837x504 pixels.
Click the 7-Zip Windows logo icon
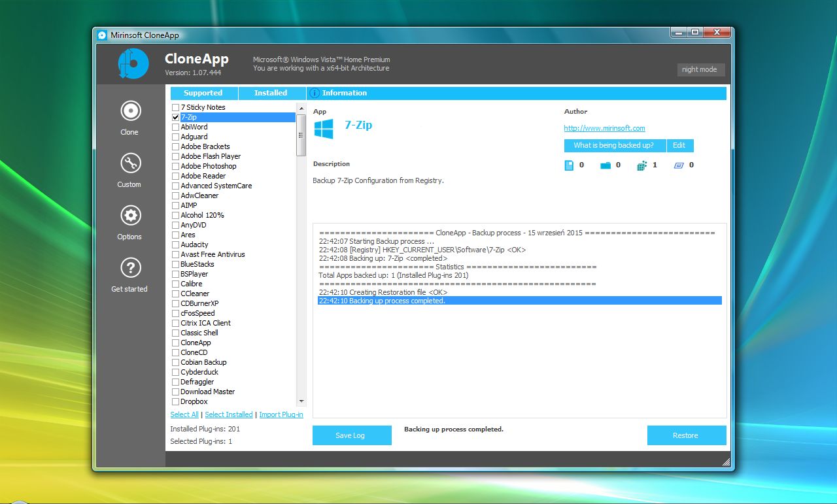323,128
